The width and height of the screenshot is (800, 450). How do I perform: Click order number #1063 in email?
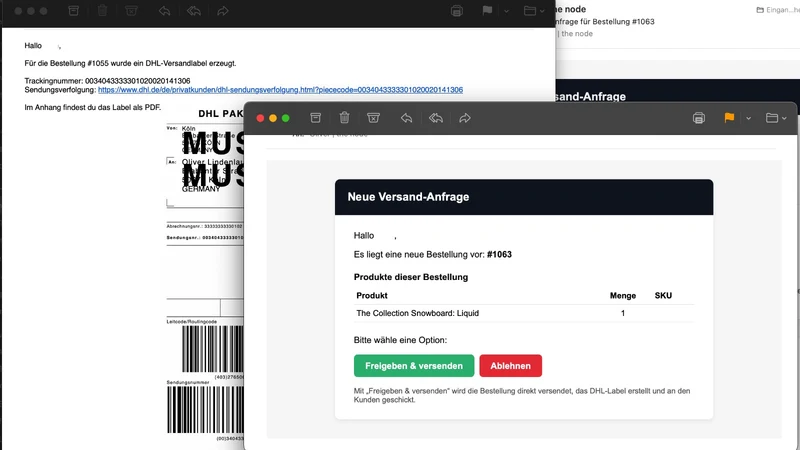(x=499, y=254)
